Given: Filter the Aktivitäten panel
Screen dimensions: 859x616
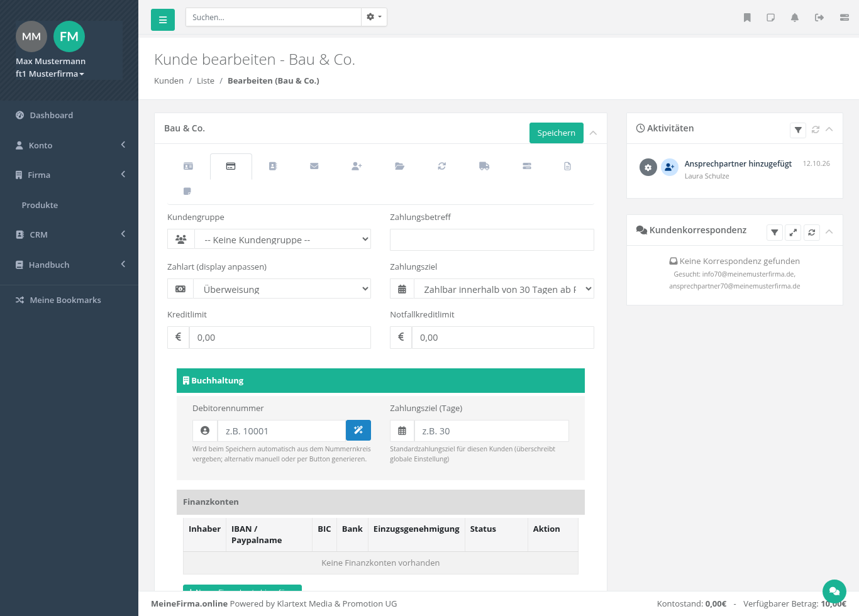Looking at the screenshot, I should pos(798,130).
